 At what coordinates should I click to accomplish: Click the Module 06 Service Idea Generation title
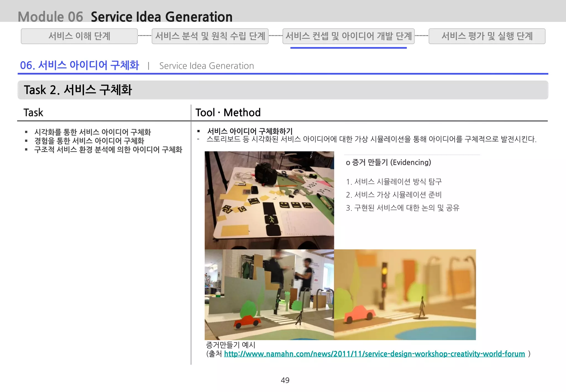coord(125,17)
